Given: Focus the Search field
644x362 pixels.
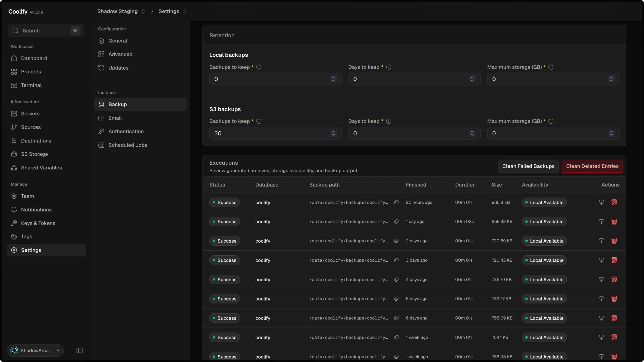Looking at the screenshot, I should 46,31.
